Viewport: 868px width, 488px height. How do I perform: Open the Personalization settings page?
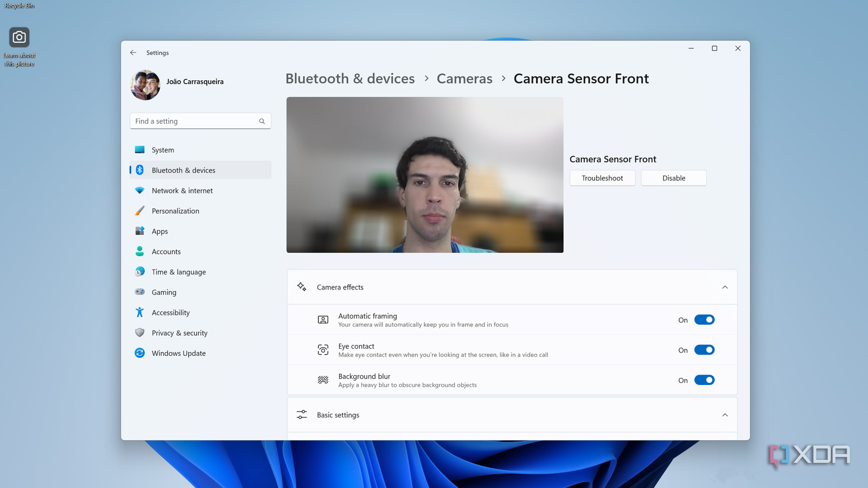coord(175,211)
